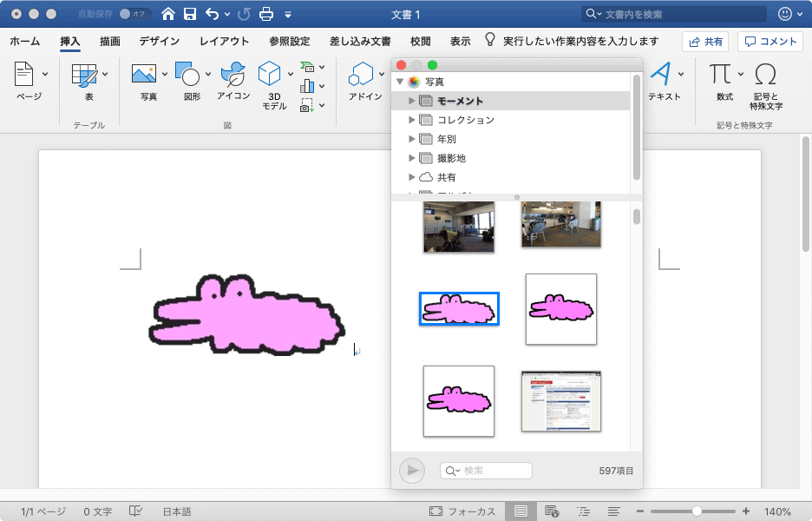
Task: Click the 共有 (Share) button
Action: click(704, 41)
